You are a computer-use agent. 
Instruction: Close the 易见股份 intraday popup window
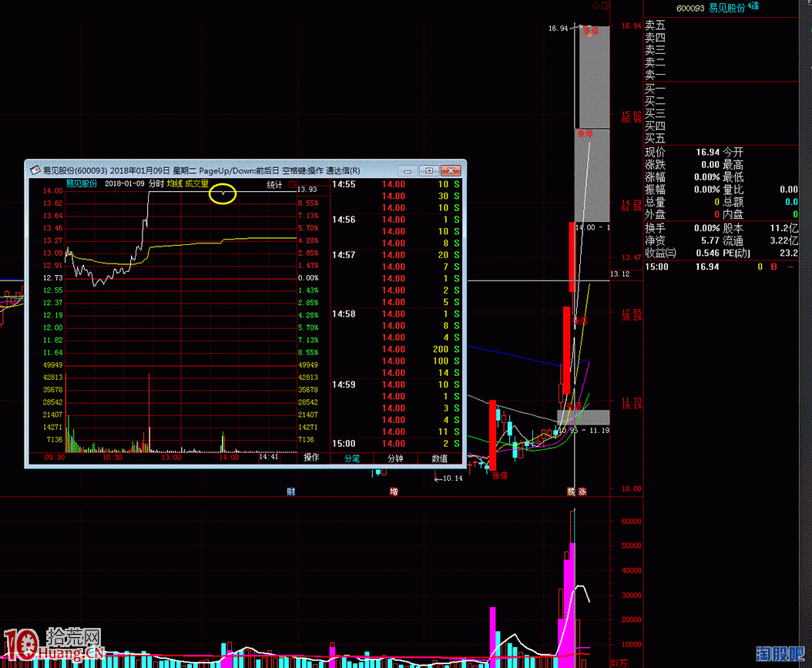click(451, 170)
